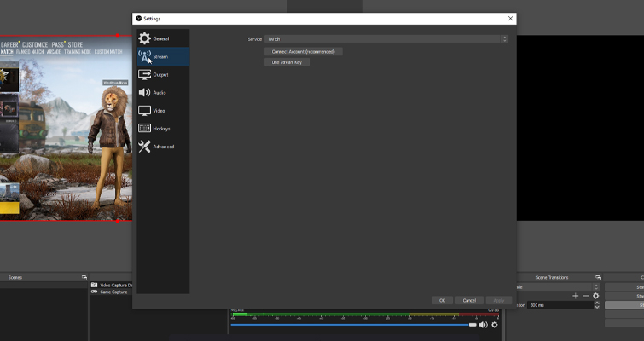
Task: Select the Hotkeys keyboard icon
Action: [145, 129]
